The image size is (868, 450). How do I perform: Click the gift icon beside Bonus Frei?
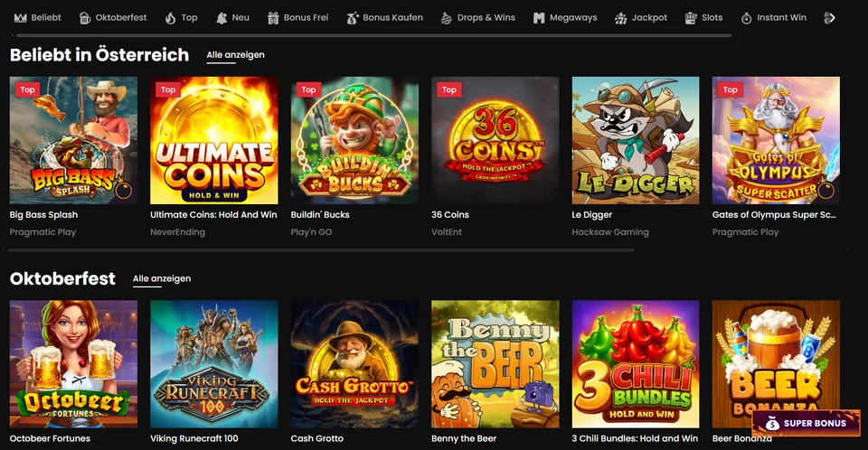click(273, 18)
